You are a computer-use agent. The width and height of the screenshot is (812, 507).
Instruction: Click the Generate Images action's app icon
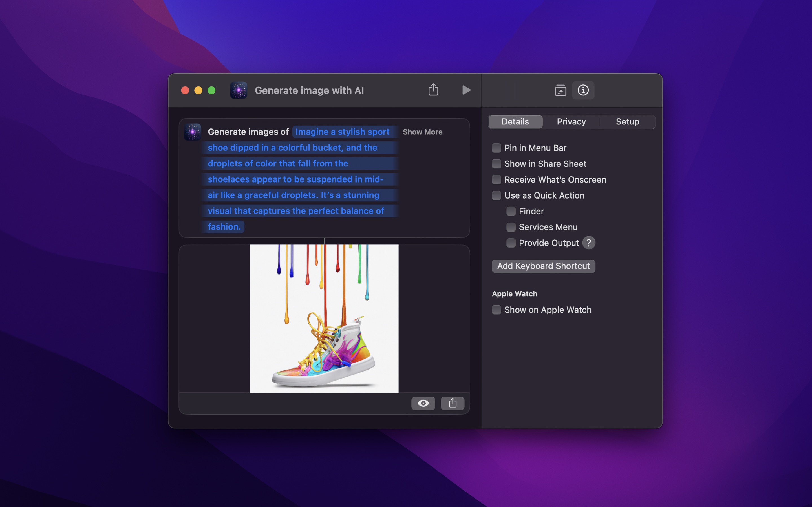click(x=192, y=132)
